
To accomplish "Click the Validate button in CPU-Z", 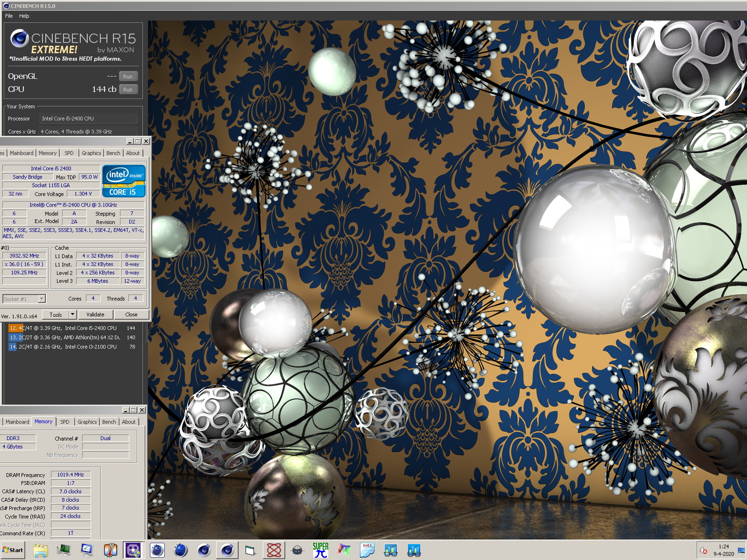I will point(95,315).
